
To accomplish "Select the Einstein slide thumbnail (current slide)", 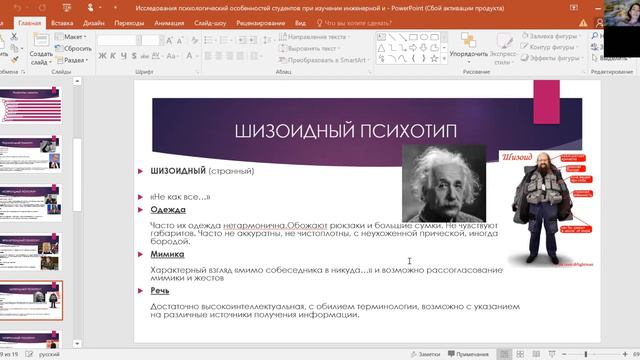I will [x=31, y=300].
